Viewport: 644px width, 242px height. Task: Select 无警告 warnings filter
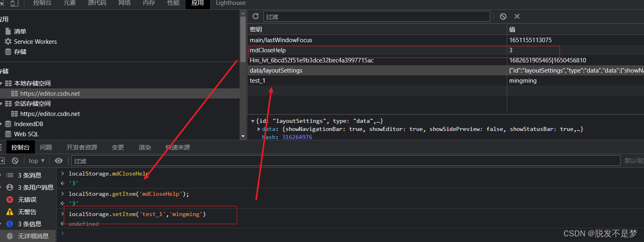[x=28, y=212]
